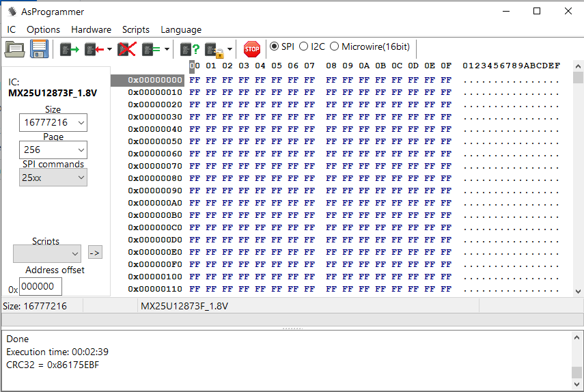Click the Detect chip question mark icon
This screenshot has height=392, width=584.
pos(190,49)
